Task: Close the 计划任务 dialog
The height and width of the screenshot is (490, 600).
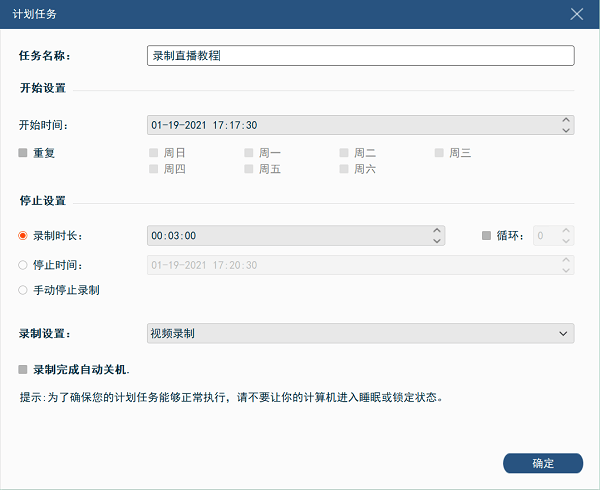Action: (576, 14)
